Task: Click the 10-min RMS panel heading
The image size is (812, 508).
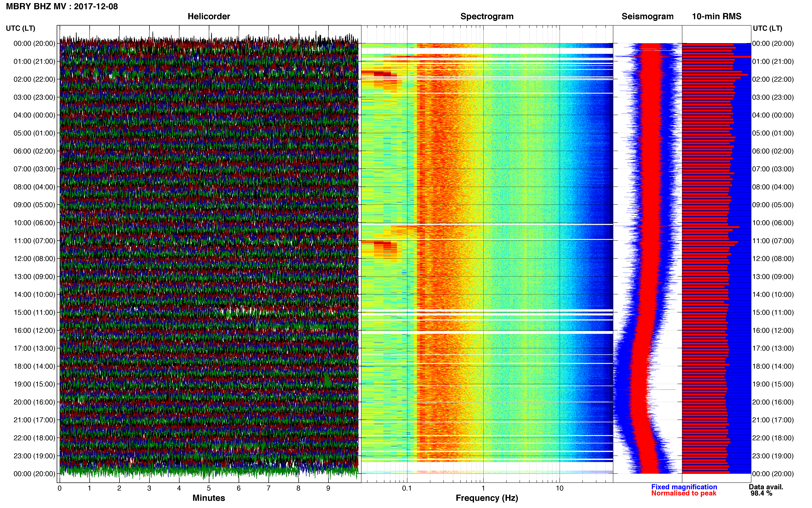Action: click(717, 16)
